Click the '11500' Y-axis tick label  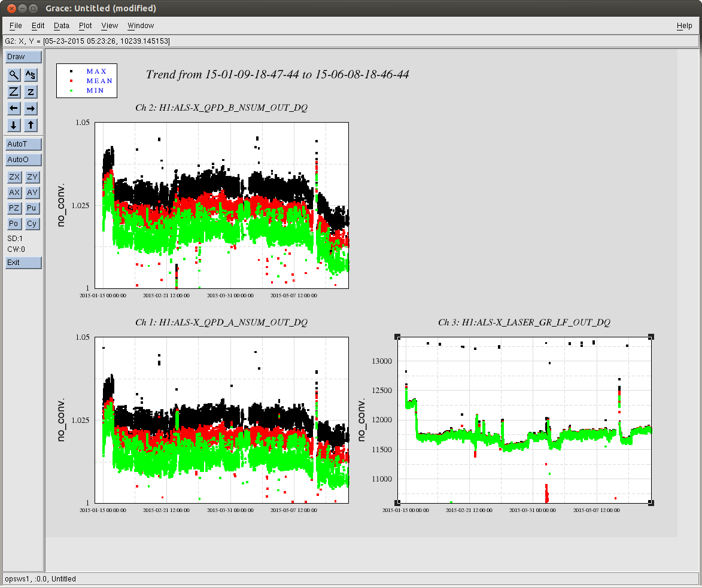click(382, 450)
